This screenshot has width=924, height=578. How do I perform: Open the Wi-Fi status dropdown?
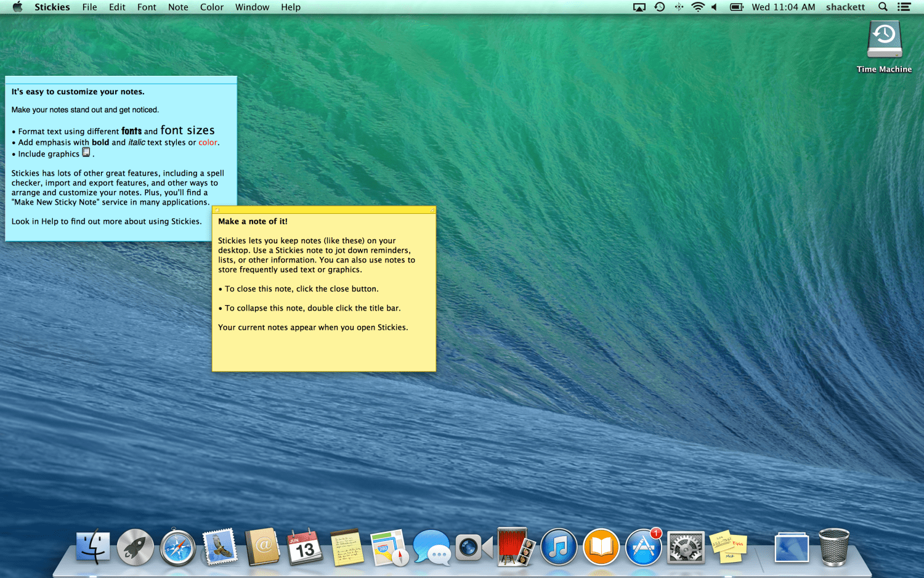(x=697, y=7)
